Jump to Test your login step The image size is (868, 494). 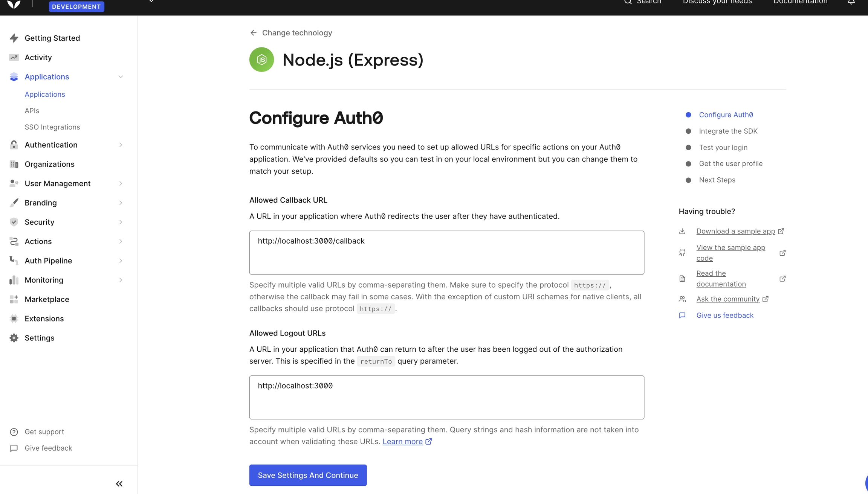[723, 147]
